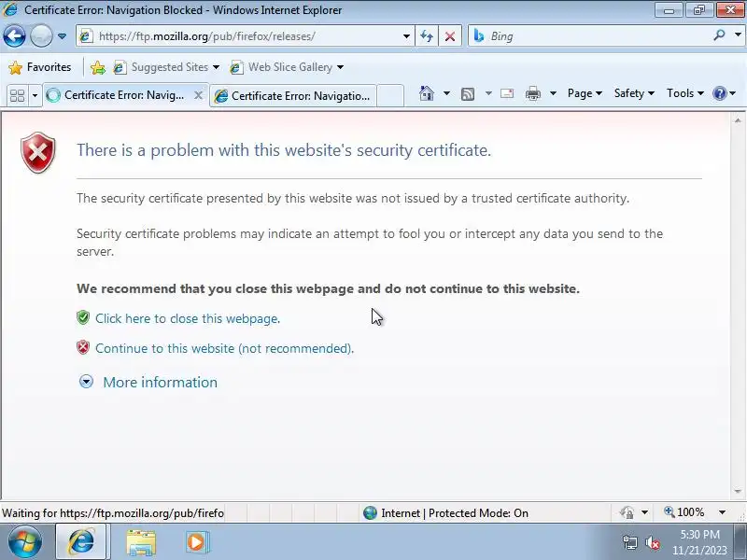Screen dimensions: 747x560
Task: Open the recent pages dropdown arrow
Action: [62, 36]
